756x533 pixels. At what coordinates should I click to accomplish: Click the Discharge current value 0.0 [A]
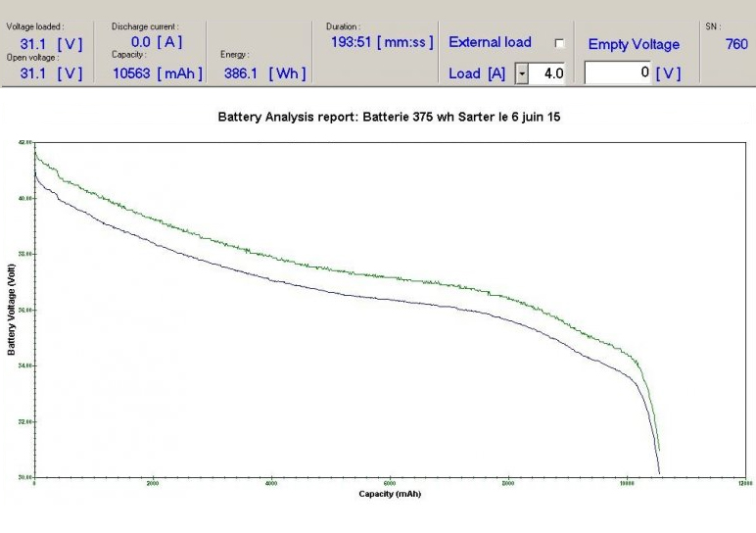click(x=157, y=42)
